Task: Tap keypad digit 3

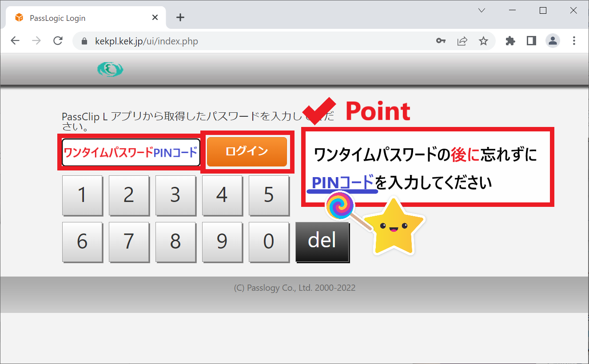Action: 175,195
